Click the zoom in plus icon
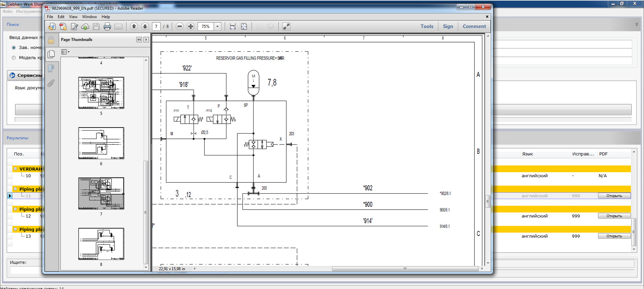Image resolution: width=644 pixels, height=289 pixels. (x=191, y=26)
